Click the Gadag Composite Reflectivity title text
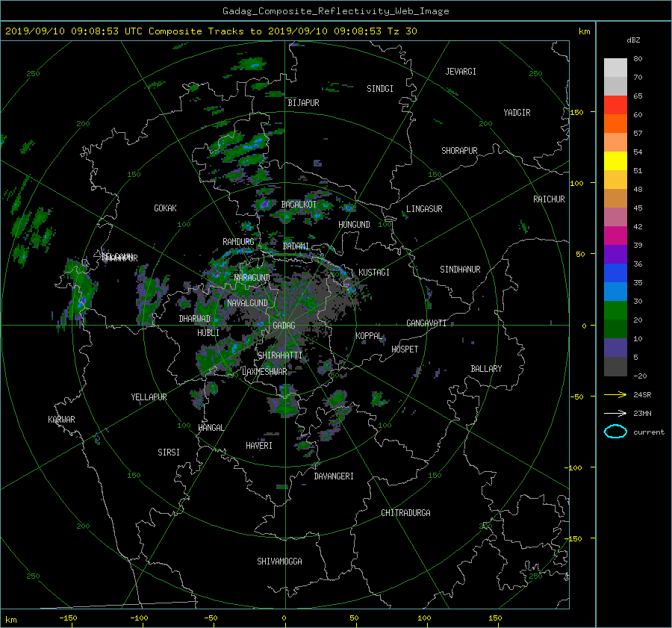 335,11
